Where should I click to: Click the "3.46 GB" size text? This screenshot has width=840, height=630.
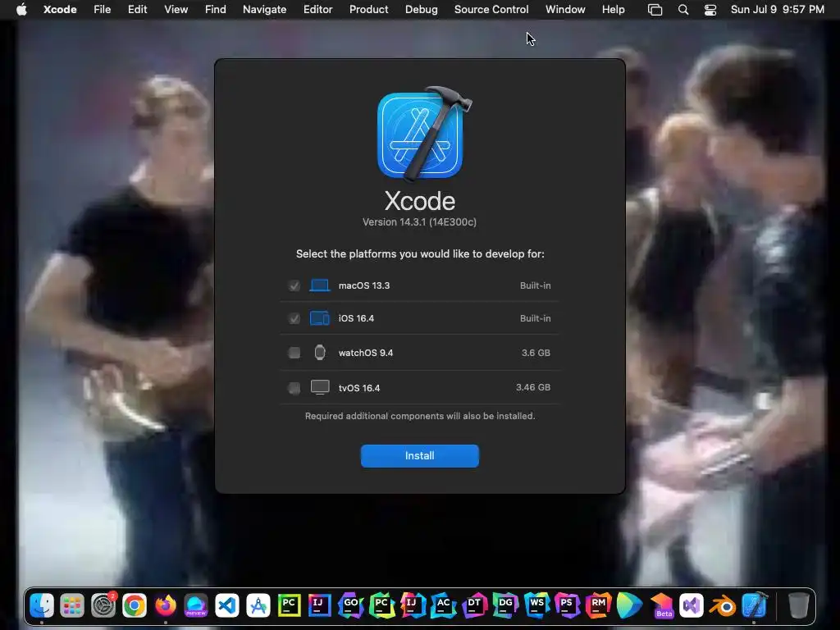tap(533, 387)
